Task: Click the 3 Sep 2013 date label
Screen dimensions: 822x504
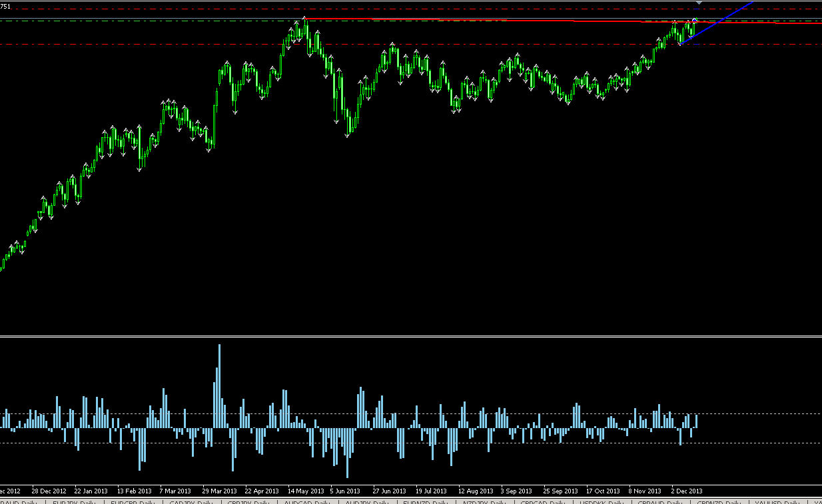Action: coord(516,491)
